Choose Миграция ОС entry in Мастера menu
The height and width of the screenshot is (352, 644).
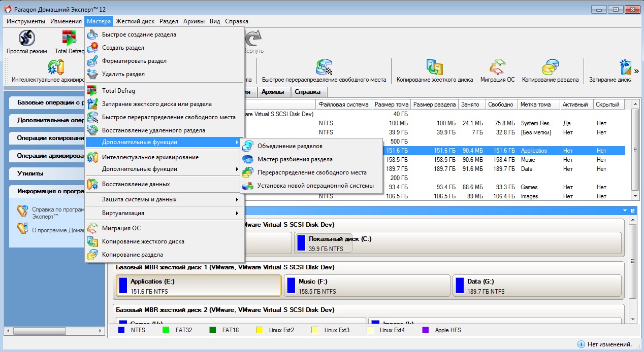[x=165, y=228]
